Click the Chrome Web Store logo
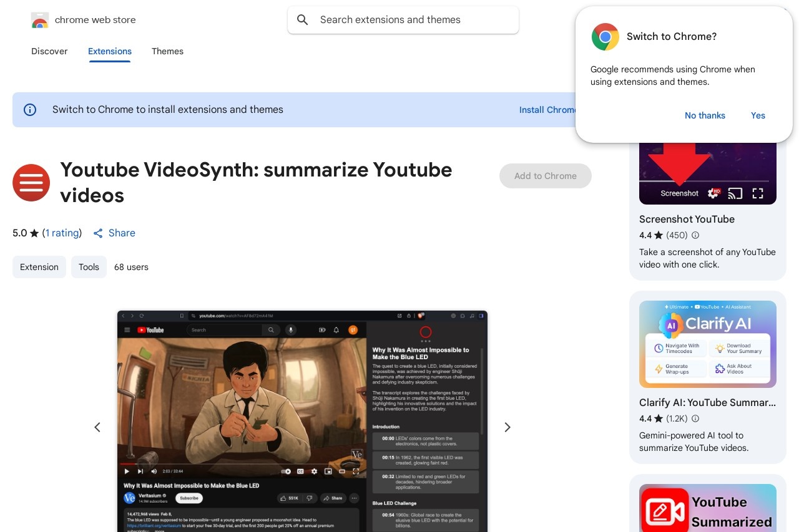 pos(40,20)
